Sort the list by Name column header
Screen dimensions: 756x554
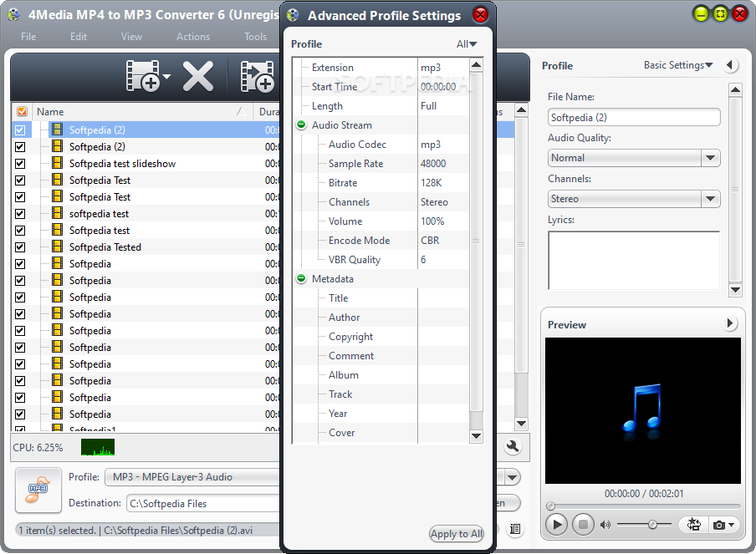pos(142,112)
